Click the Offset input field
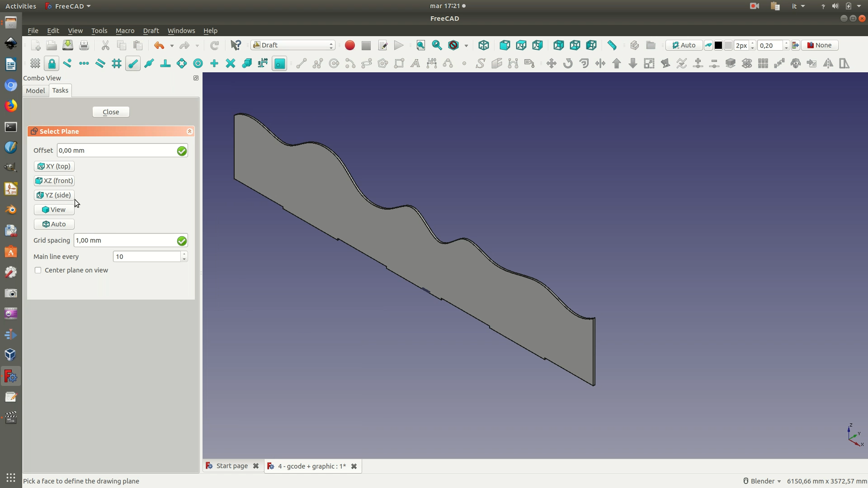This screenshot has height=488, width=868. (122, 150)
